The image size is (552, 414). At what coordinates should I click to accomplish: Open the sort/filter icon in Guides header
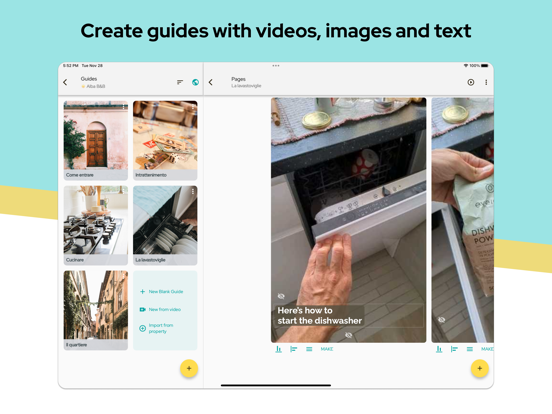[180, 82]
